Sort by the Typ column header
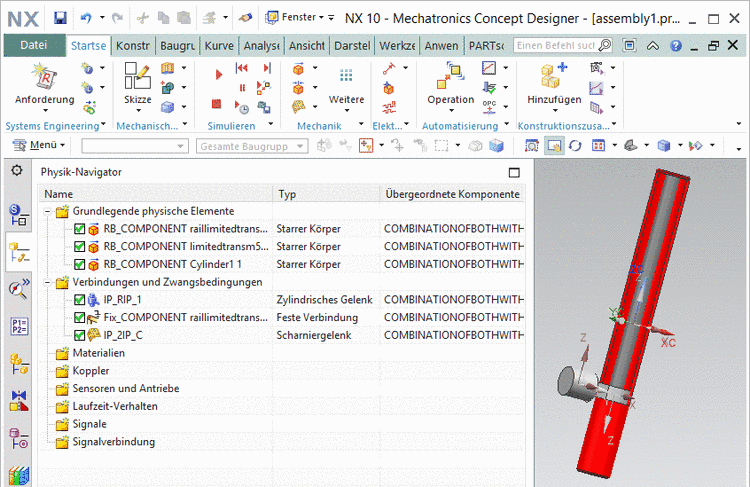750x487 pixels. [x=326, y=194]
